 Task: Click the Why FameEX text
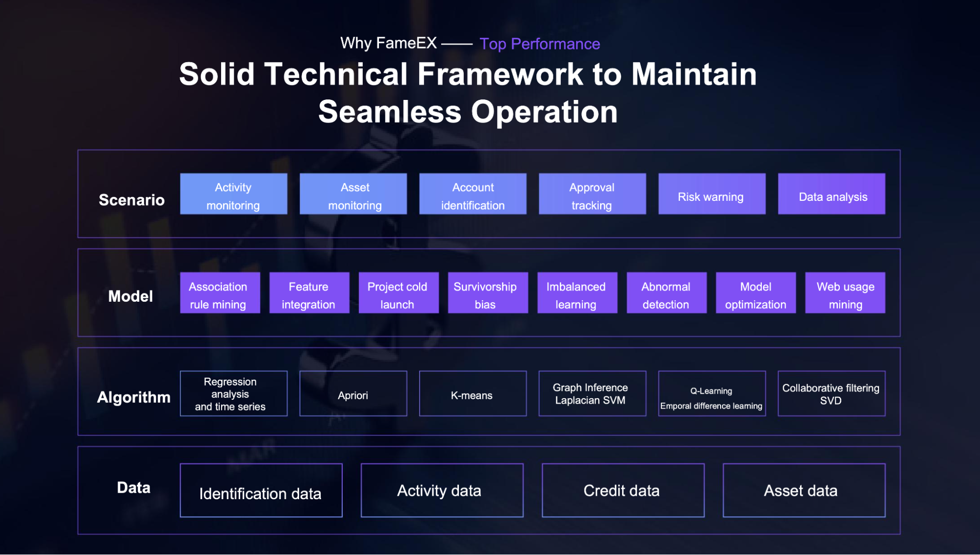coord(388,43)
